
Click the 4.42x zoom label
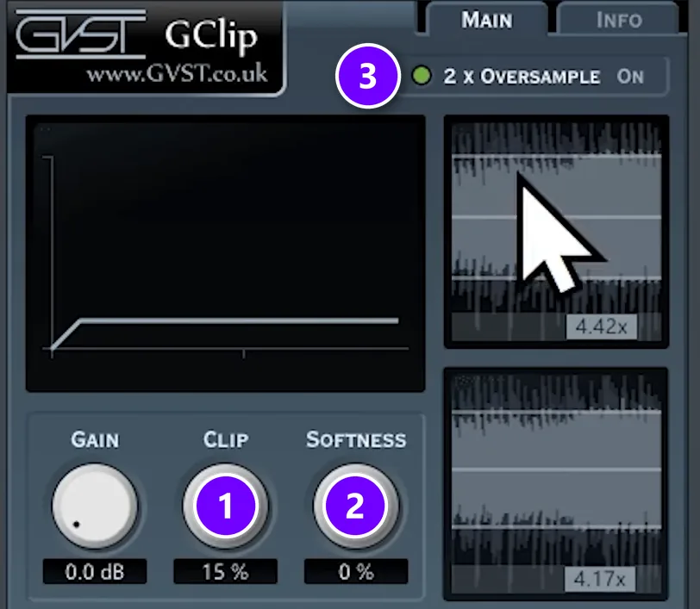pyautogui.click(x=602, y=327)
